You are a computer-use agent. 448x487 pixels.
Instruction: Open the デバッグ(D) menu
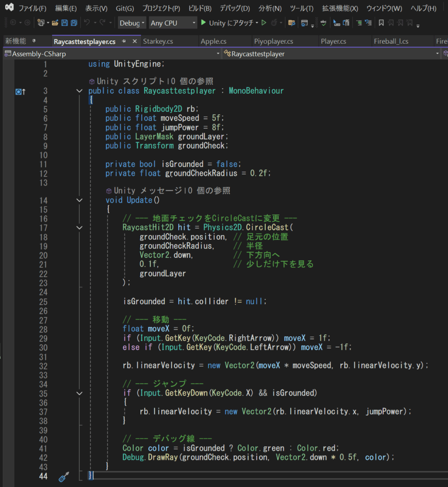(x=234, y=8)
